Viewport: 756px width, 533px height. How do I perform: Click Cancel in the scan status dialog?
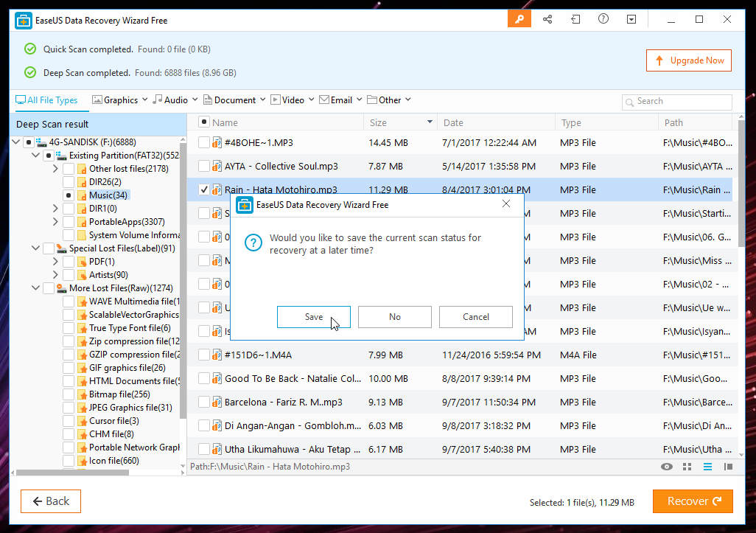(476, 317)
